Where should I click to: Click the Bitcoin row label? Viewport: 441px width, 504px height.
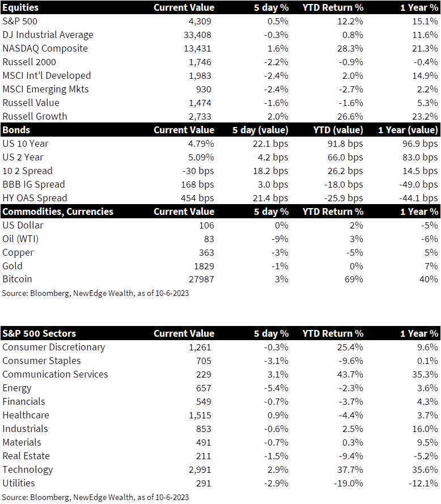point(17,279)
